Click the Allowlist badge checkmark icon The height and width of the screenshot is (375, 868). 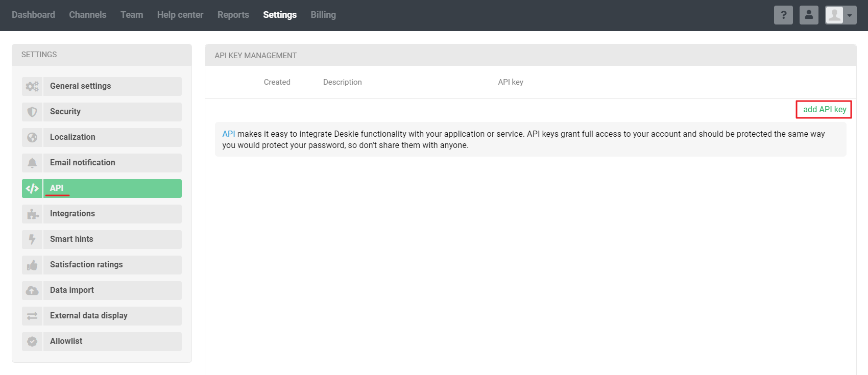point(32,341)
